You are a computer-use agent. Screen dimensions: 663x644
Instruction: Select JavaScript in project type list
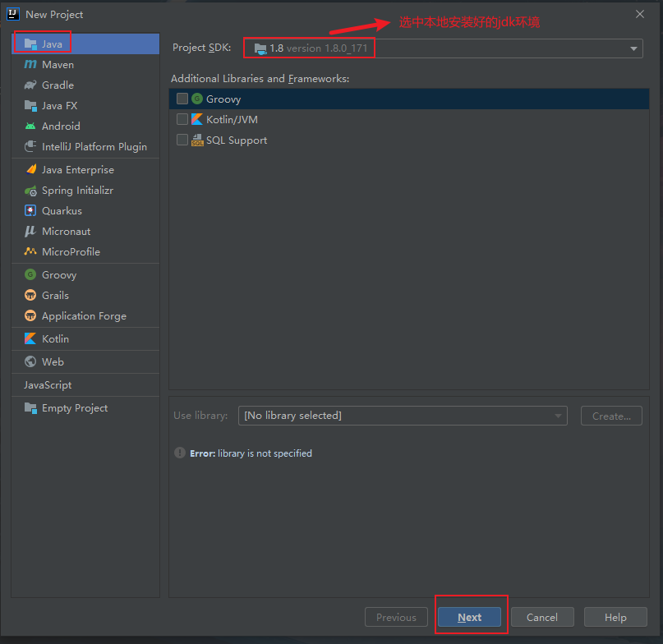(48, 385)
